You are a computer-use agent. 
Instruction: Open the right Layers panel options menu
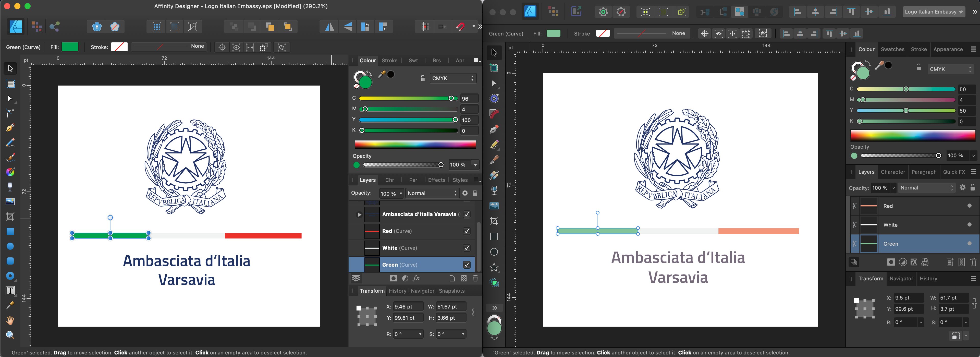973,172
